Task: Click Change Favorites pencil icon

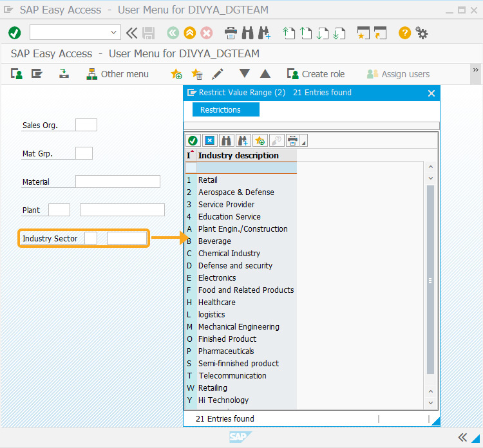Action: click(x=218, y=74)
